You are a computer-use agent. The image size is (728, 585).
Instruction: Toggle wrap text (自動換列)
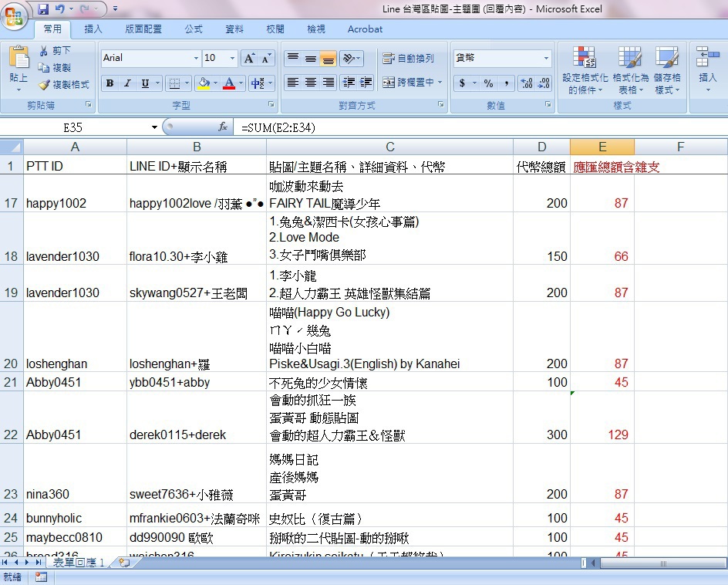408,58
